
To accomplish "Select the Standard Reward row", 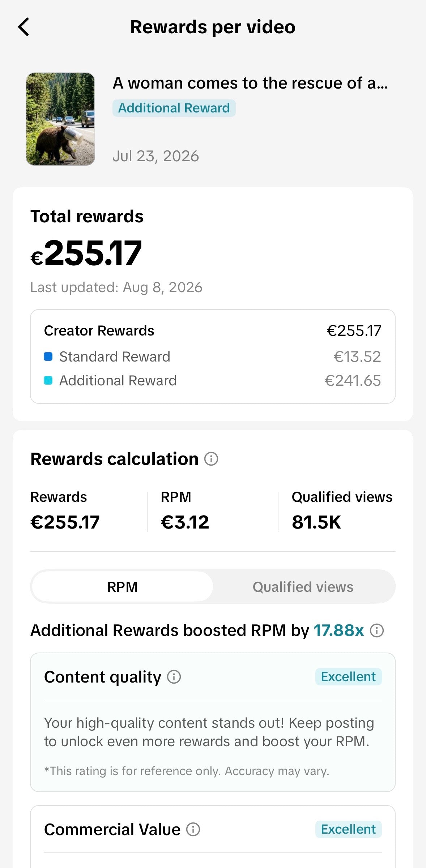I will [213, 357].
